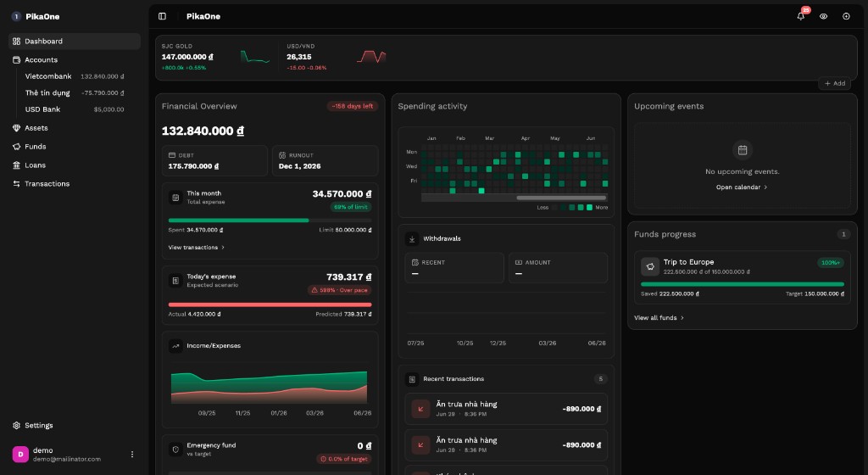This screenshot has width=868, height=475.
Task: Click the -158 days left badge
Action: click(x=353, y=106)
